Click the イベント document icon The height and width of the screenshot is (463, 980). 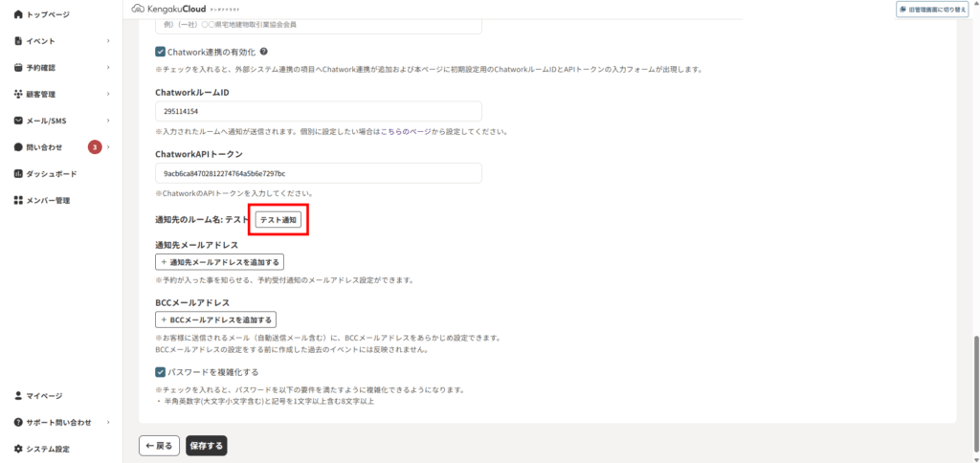point(18,41)
